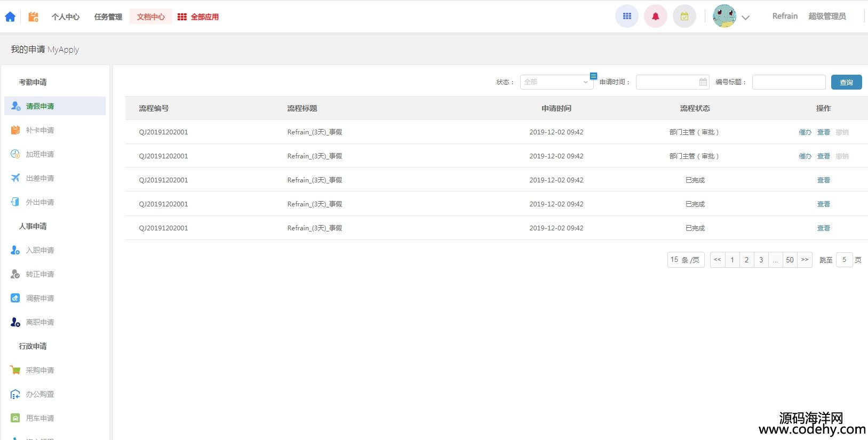Open the 状态 dropdown showing 全部

[556, 82]
